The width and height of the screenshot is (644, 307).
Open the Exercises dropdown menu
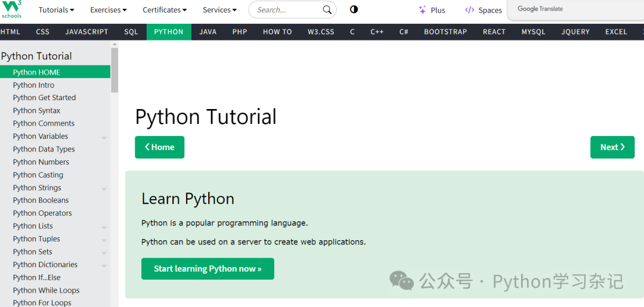(x=109, y=10)
